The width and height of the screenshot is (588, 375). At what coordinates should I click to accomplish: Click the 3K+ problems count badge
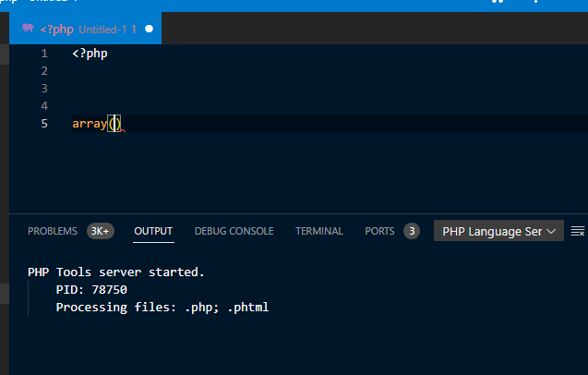click(x=100, y=231)
